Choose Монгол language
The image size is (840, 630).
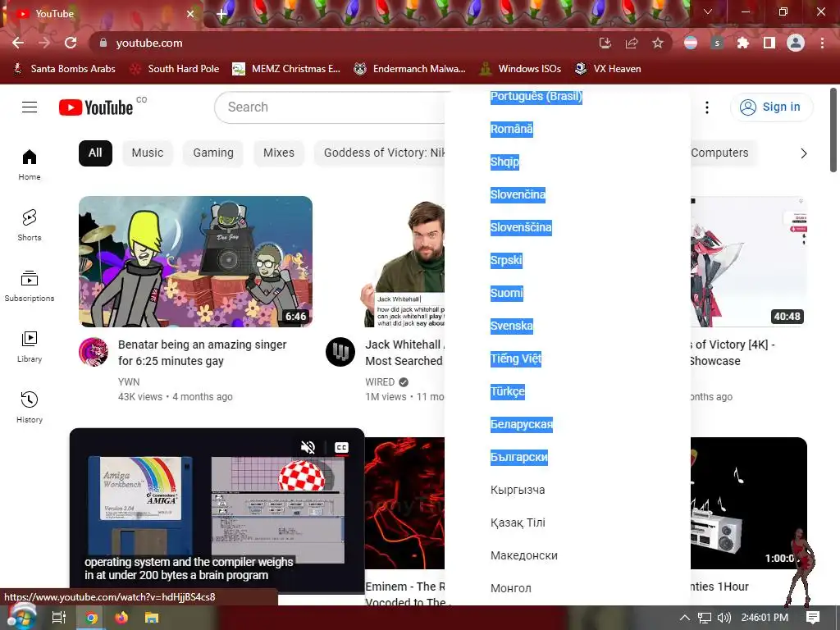[x=511, y=588]
